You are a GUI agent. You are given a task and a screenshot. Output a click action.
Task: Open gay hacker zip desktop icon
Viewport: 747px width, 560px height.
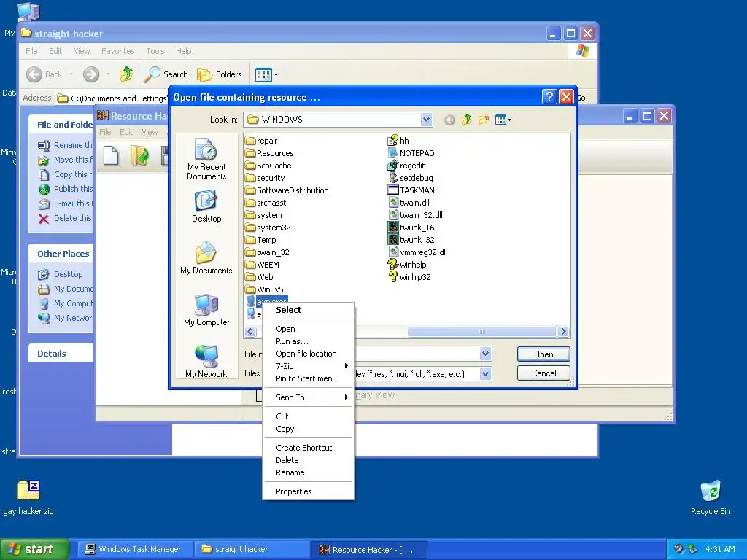click(x=28, y=497)
